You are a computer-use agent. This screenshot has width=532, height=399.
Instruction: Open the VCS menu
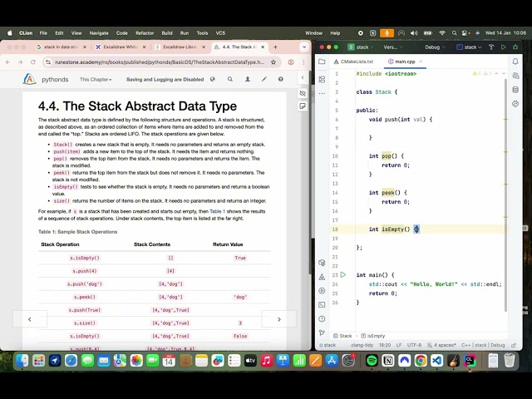point(220,33)
